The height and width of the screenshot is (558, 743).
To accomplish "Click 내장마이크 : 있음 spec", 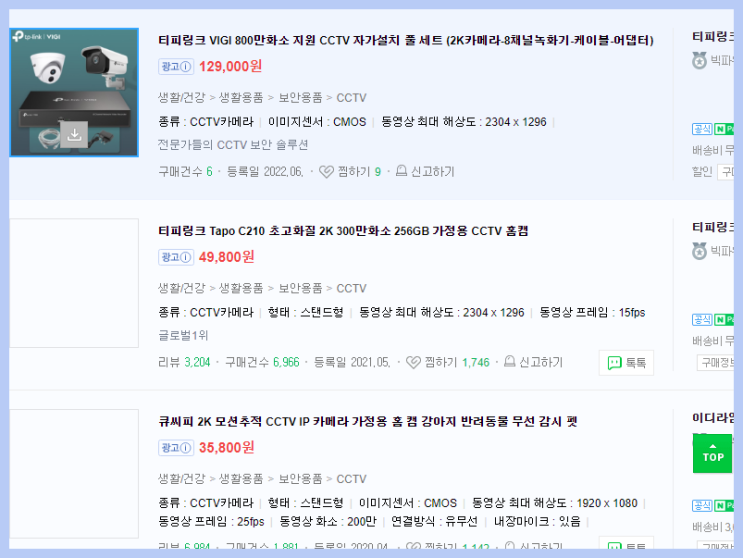I will 537,522.
